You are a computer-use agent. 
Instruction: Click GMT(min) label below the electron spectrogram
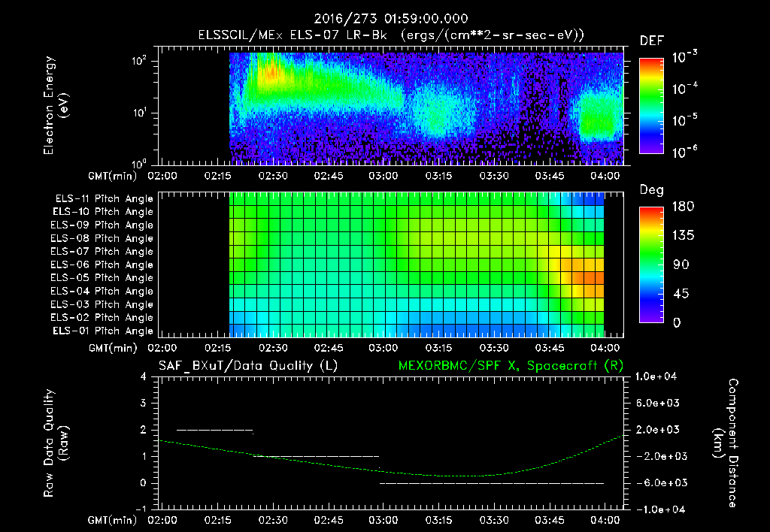click(x=113, y=176)
